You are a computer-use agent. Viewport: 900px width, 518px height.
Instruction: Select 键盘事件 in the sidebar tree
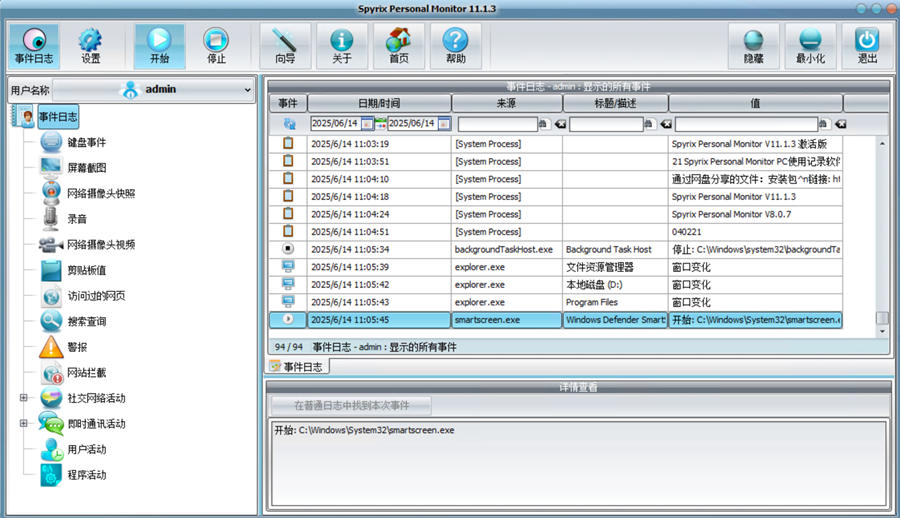click(86, 142)
